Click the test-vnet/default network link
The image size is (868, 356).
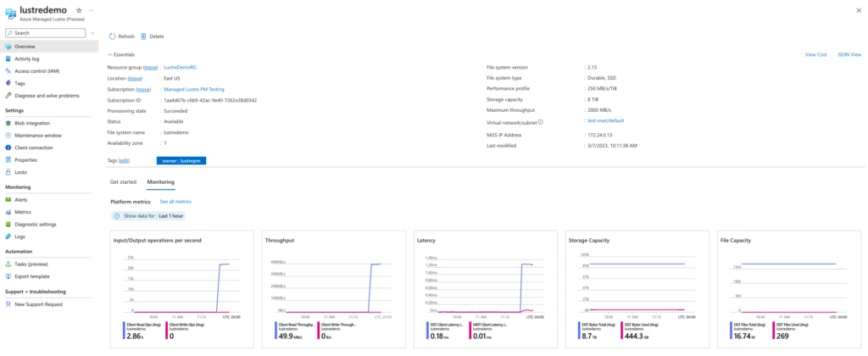(x=605, y=120)
